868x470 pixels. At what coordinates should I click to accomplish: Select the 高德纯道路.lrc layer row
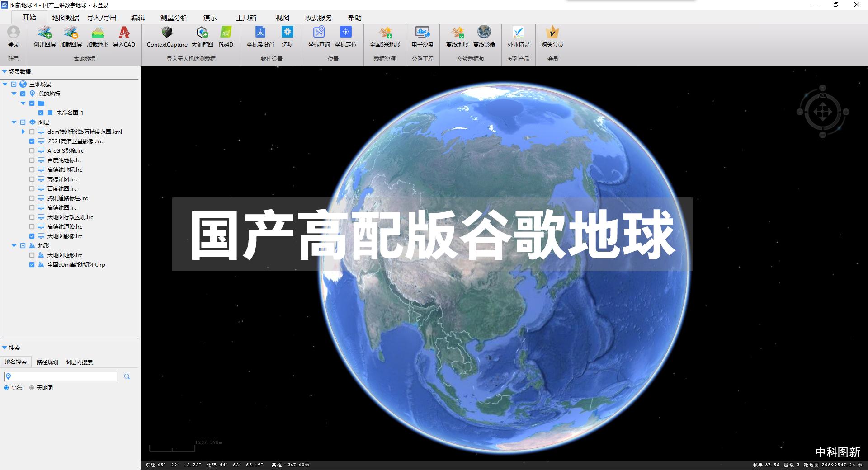coord(65,226)
